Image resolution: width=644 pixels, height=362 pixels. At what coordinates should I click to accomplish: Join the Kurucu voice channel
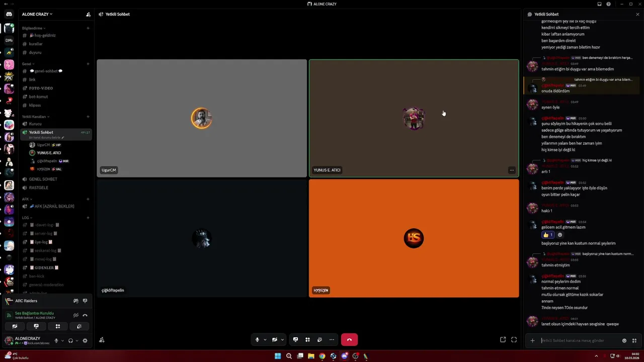(x=56, y=124)
